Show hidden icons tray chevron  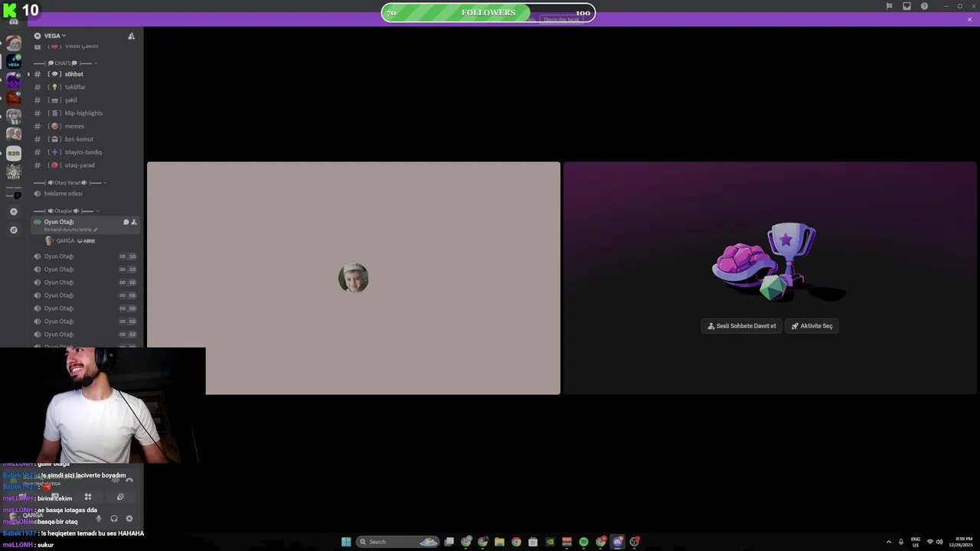(889, 542)
